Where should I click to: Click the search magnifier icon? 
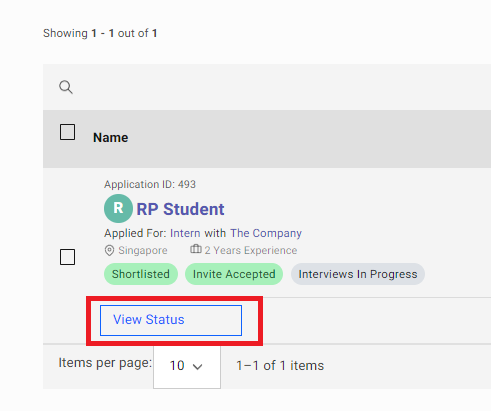pos(66,87)
